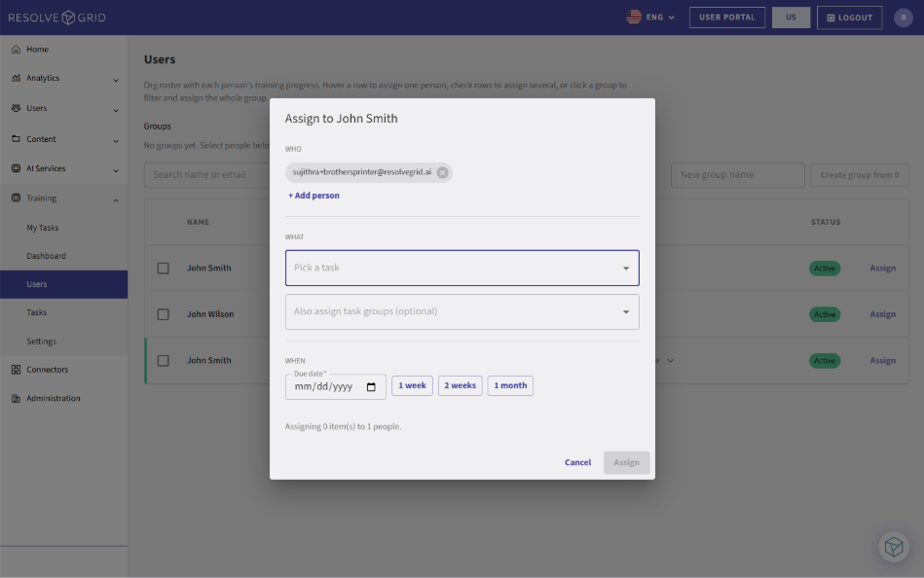Click the disabled Assign button in dialog
Screen dimensions: 924x578
tap(626, 462)
